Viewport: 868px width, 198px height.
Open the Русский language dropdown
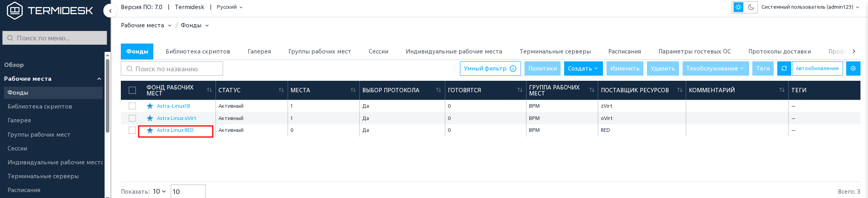pyautogui.click(x=230, y=7)
